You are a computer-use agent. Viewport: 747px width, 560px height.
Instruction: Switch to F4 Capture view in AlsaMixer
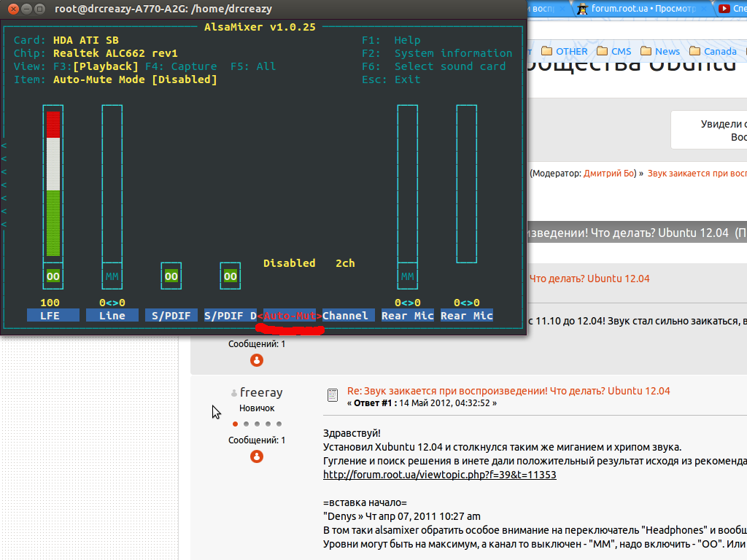coord(181,66)
